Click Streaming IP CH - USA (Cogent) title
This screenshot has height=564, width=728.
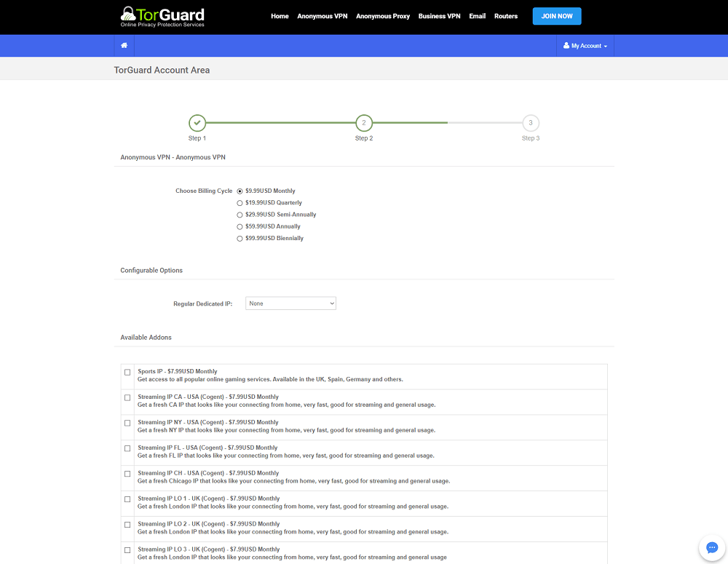click(x=208, y=473)
